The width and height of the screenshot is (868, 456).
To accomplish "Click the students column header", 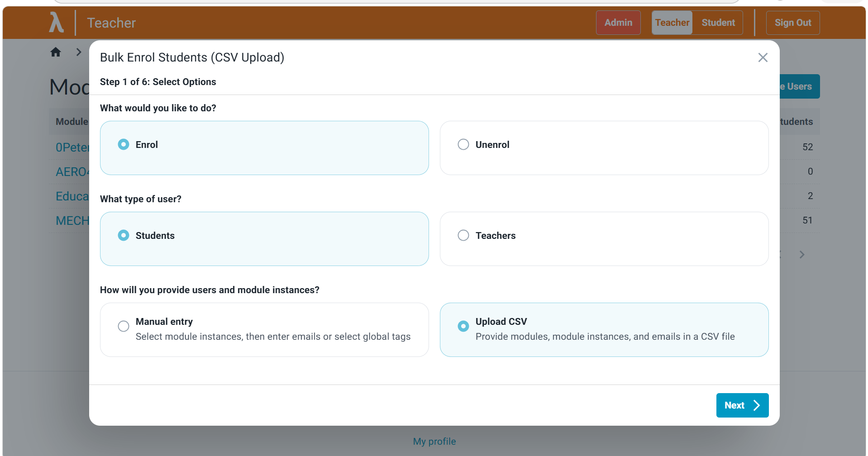I will click(x=796, y=122).
